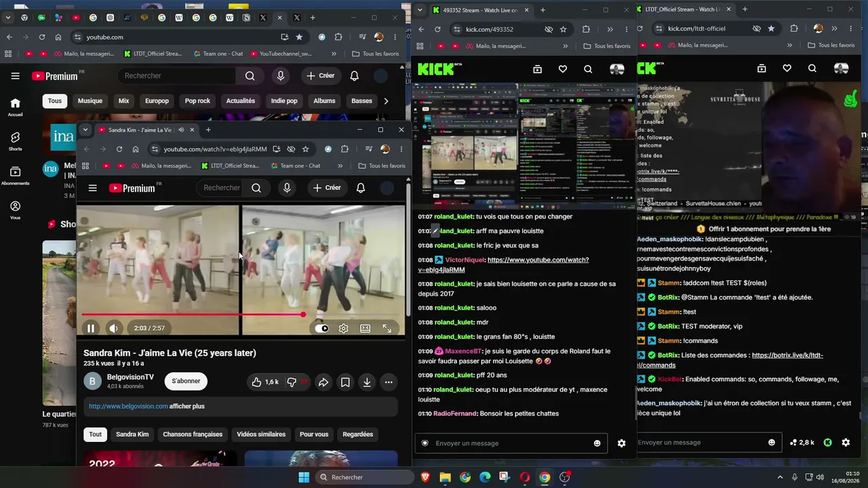This screenshot has height=488, width=868.
Task: Download the video with the download icon
Action: tap(367, 382)
